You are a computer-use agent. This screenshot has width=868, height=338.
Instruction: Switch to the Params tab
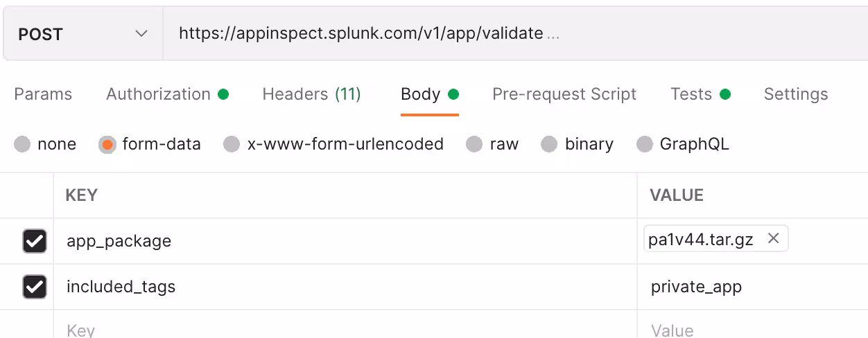click(43, 94)
